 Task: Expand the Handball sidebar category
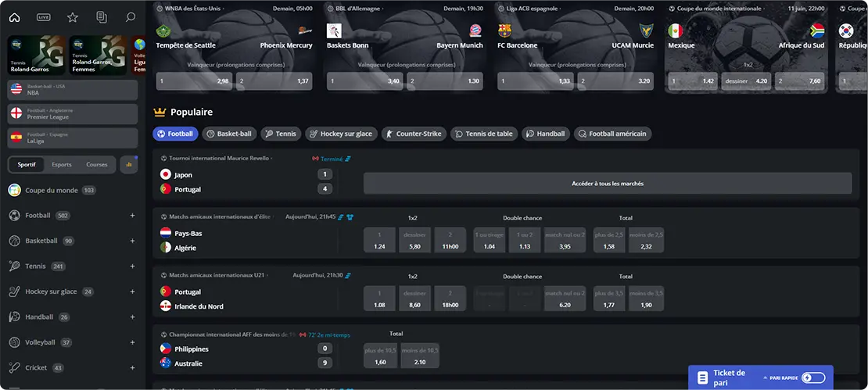[x=132, y=317]
